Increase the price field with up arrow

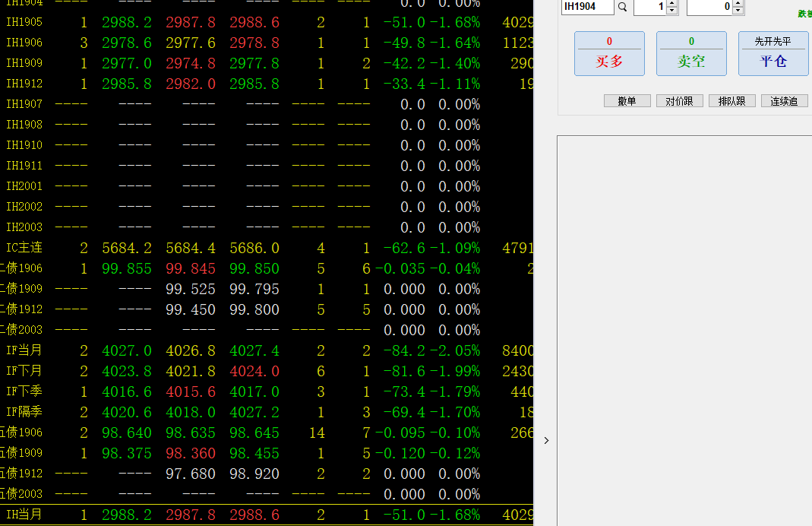click(x=738, y=3)
